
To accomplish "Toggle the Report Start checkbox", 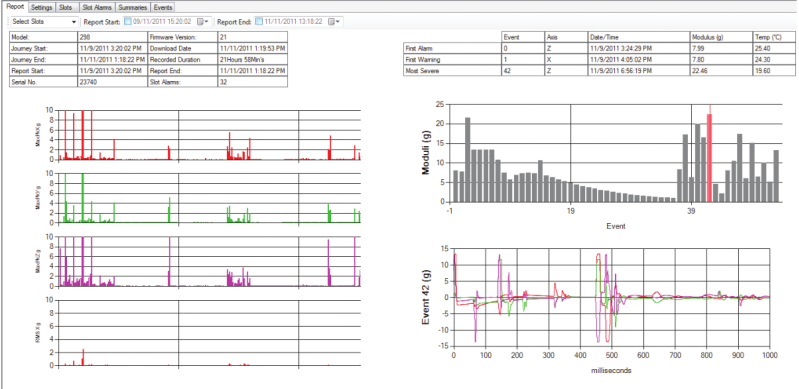I will (x=128, y=22).
